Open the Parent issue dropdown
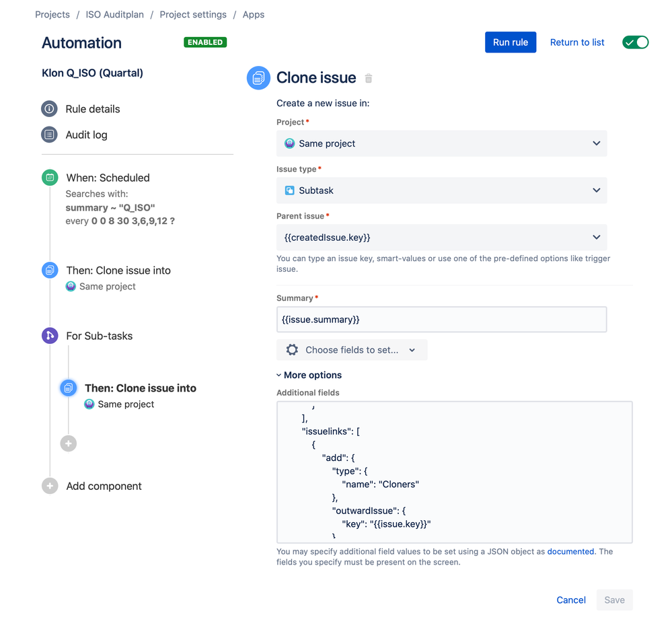 click(x=441, y=237)
